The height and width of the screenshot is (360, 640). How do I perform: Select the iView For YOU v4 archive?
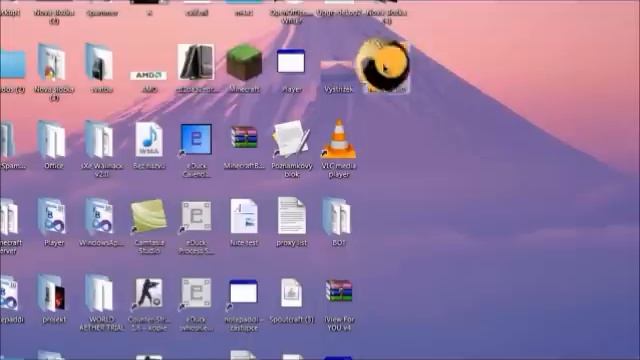339,291
